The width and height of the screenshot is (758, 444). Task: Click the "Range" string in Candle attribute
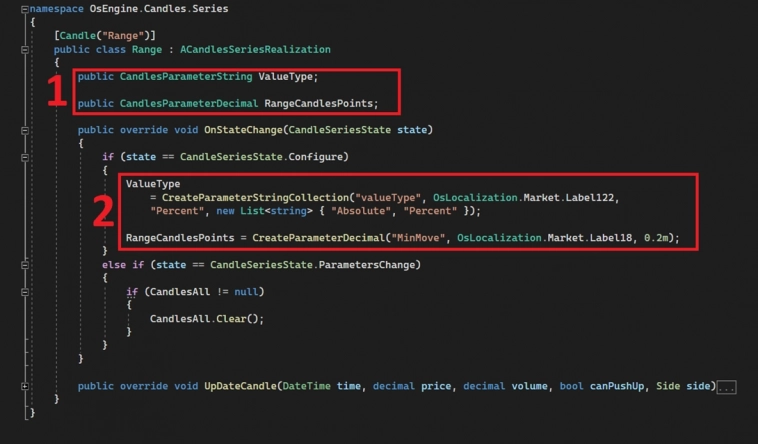pyautogui.click(x=123, y=36)
